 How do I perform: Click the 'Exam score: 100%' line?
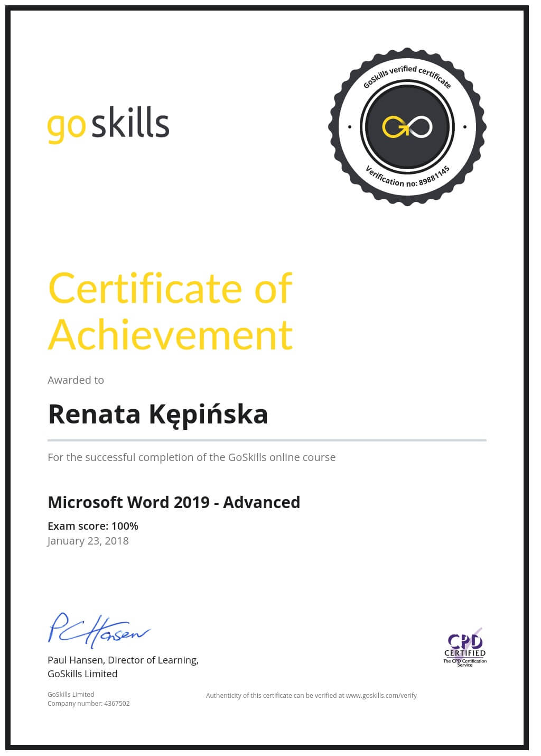coord(93,525)
